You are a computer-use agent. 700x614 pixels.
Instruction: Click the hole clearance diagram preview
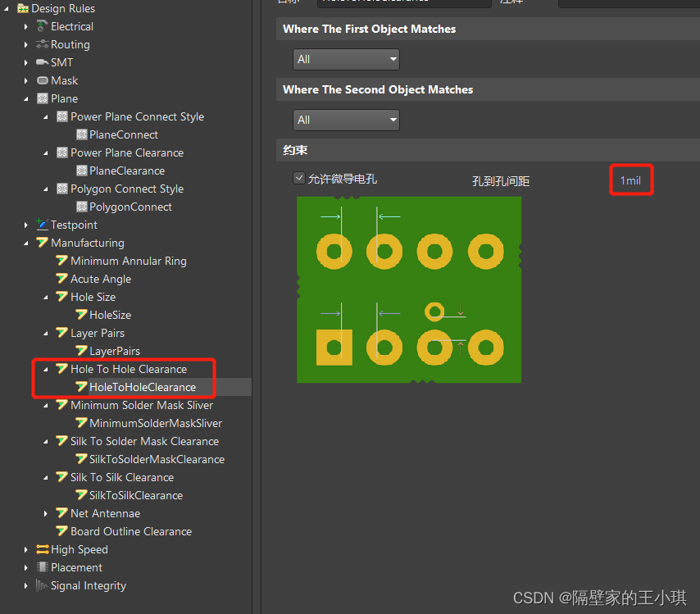coord(409,289)
